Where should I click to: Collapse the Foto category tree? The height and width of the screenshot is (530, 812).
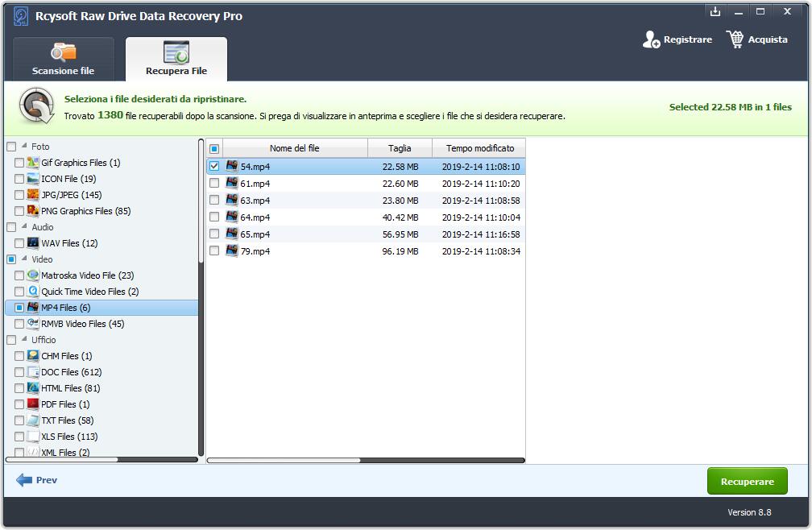pyautogui.click(x=24, y=147)
